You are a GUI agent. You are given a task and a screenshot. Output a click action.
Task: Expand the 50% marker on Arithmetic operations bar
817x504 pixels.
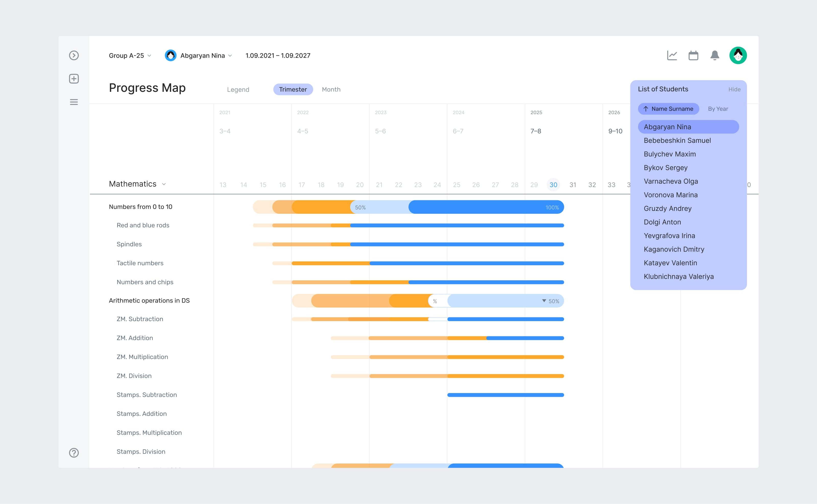pos(544,301)
